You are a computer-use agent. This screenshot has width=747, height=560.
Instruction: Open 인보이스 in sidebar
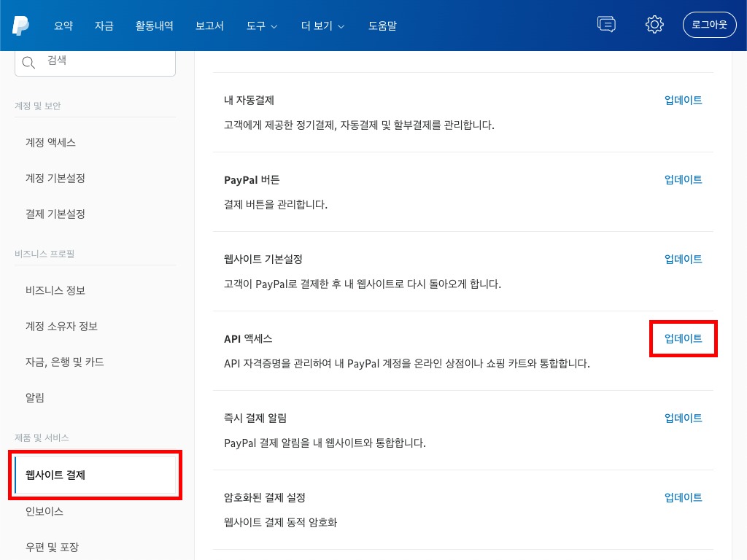[x=44, y=511]
